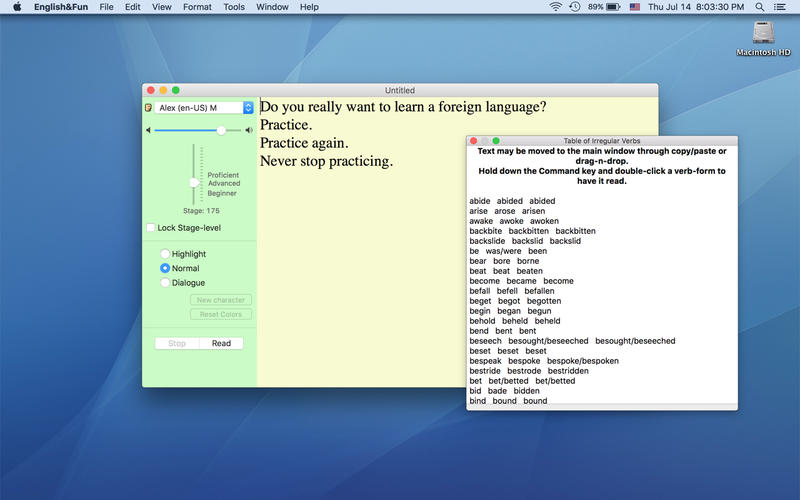Click the word 'abide' in verb table
Viewport: 800px width, 500px height.
coord(480,201)
